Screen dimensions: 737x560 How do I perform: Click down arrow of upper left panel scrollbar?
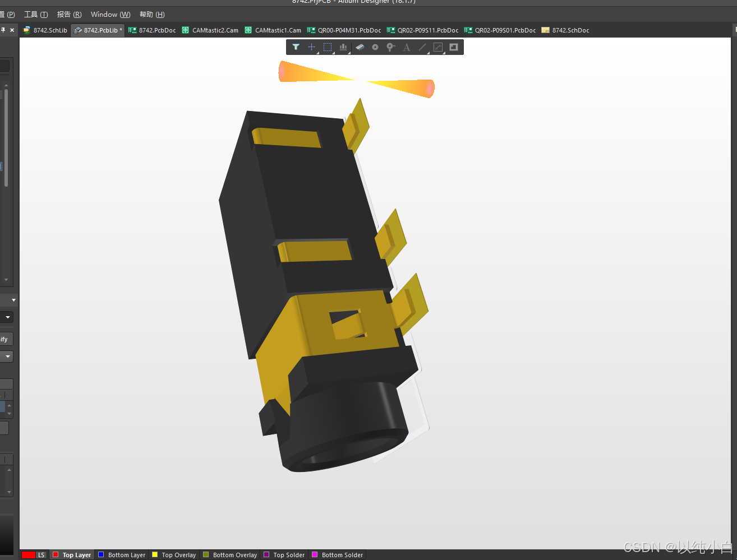tap(6, 279)
